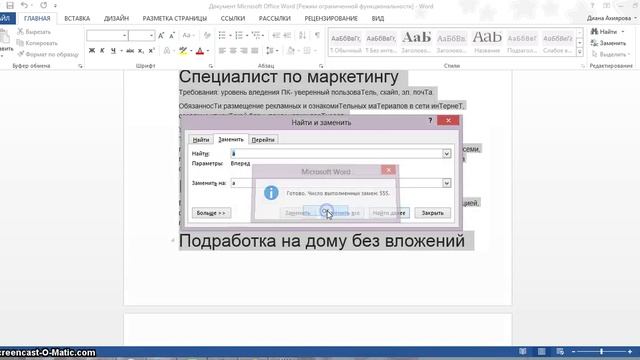This screenshot has width=640, height=360.
Task: Toggle Align Left paragraph alignment
Action: tap(222, 51)
